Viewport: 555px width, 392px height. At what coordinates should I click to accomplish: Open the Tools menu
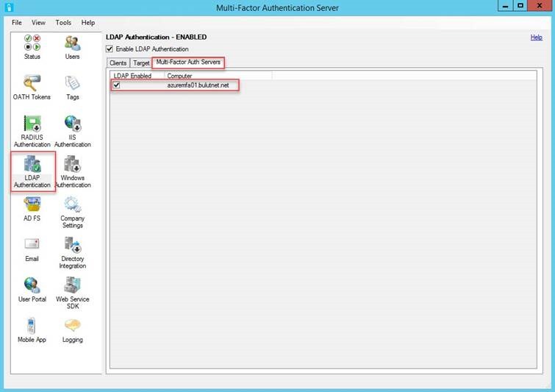coord(63,22)
